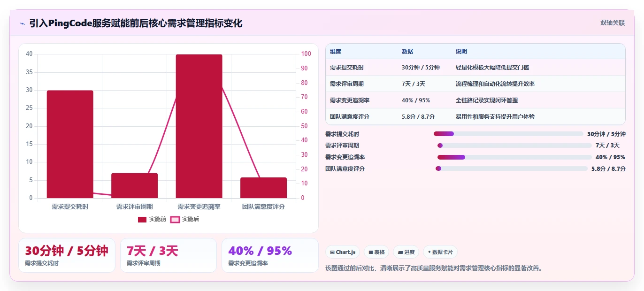The width and height of the screenshot is (644, 291).
Task: Click the 进度 tag chip
Action: coord(406,252)
